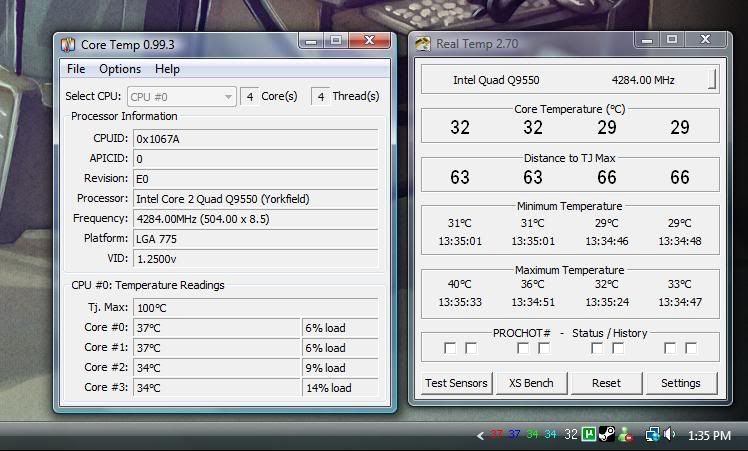Open Steam from the system tray
This screenshot has width=748, height=451.
[x=607, y=434]
